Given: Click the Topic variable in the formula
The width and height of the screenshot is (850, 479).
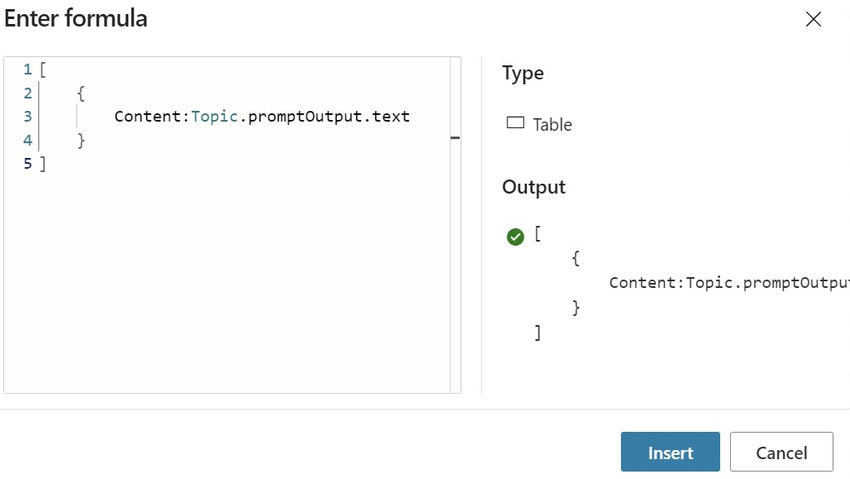Looking at the screenshot, I should click(x=214, y=116).
